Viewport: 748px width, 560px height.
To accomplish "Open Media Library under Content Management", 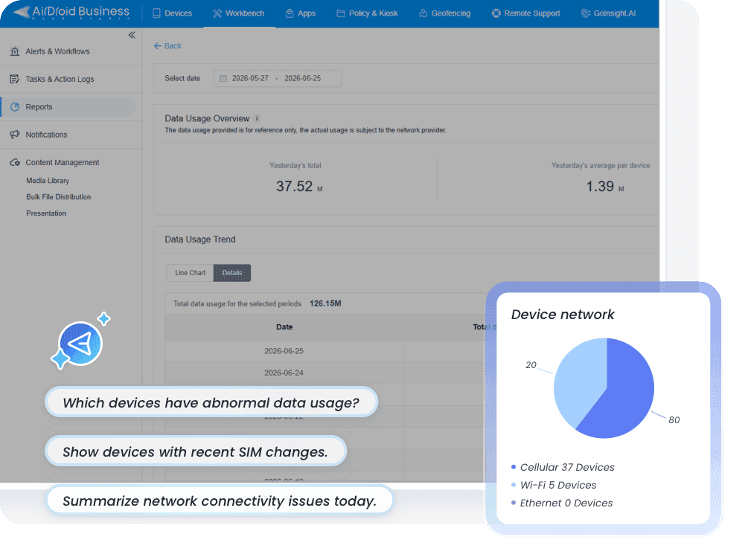I will coord(48,181).
